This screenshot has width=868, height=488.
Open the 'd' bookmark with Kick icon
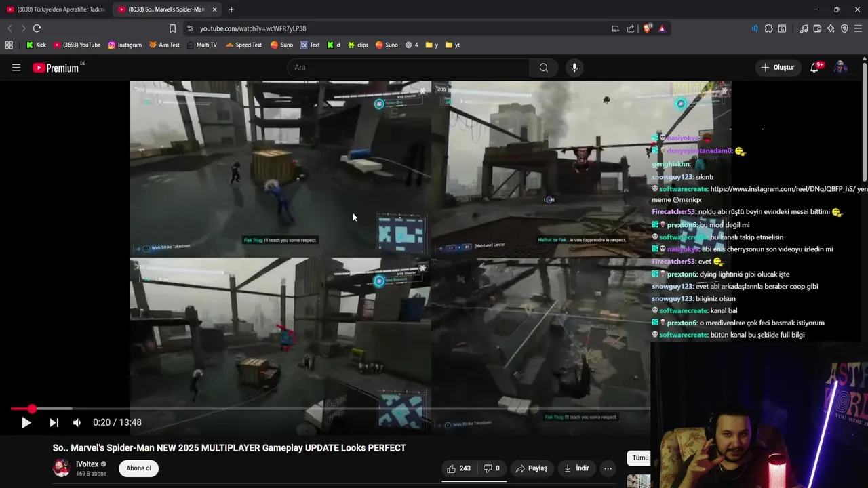[334, 45]
